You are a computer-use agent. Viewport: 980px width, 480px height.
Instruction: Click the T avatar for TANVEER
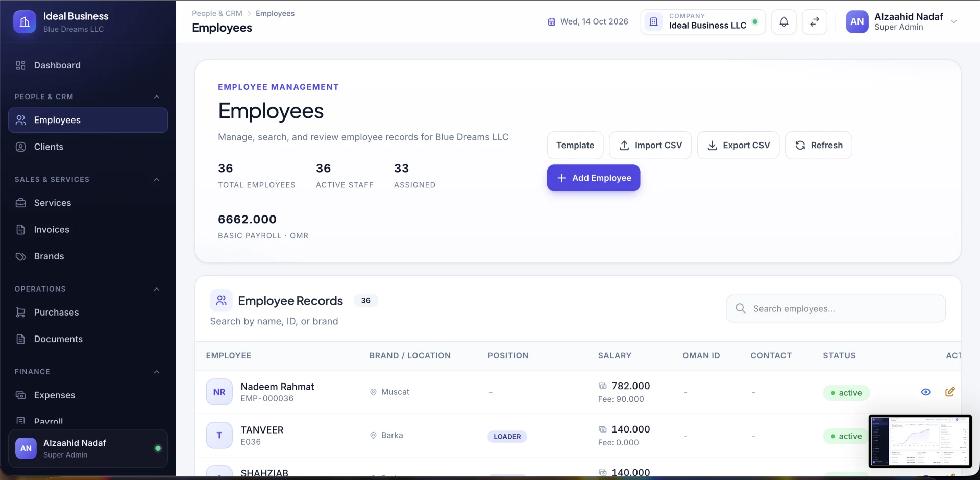coord(219,435)
